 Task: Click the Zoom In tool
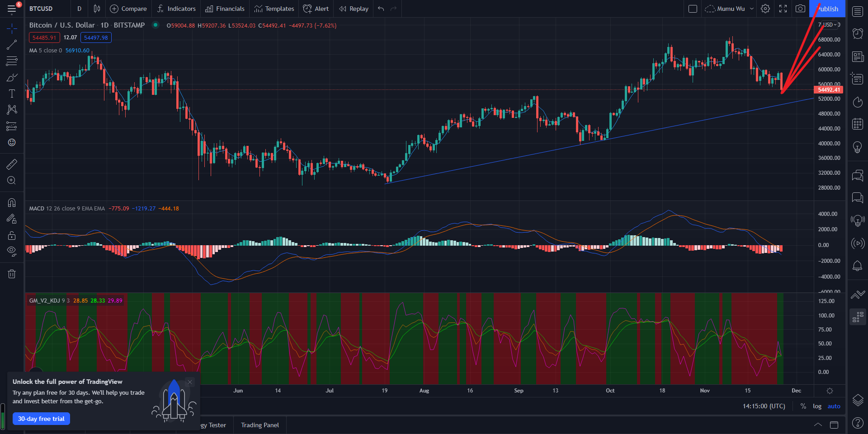12,181
